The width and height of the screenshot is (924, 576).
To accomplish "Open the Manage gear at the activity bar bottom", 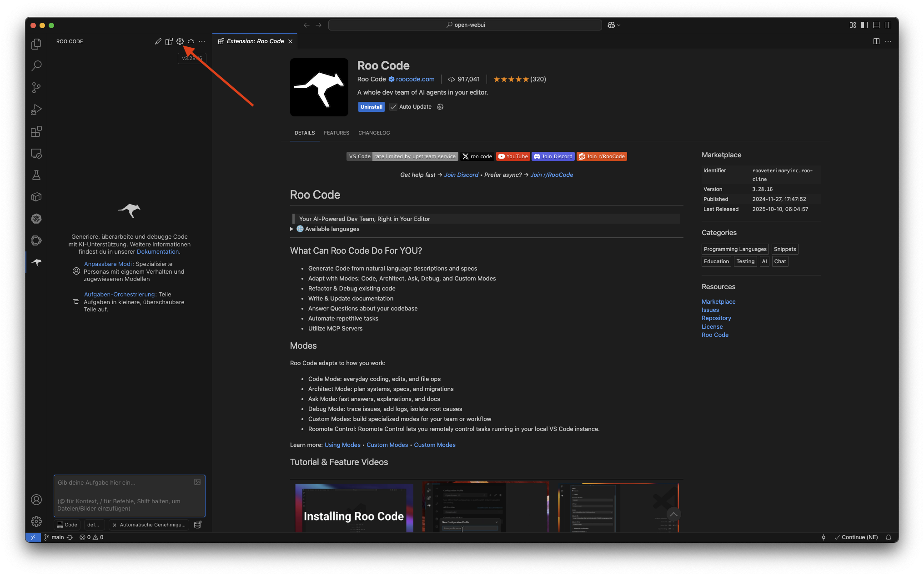I will (x=36, y=521).
